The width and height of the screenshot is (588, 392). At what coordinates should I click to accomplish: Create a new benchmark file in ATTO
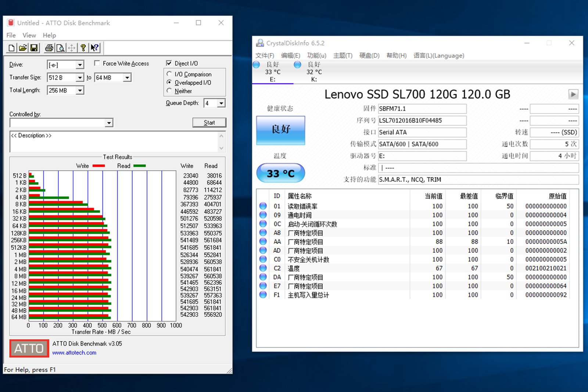[x=11, y=48]
